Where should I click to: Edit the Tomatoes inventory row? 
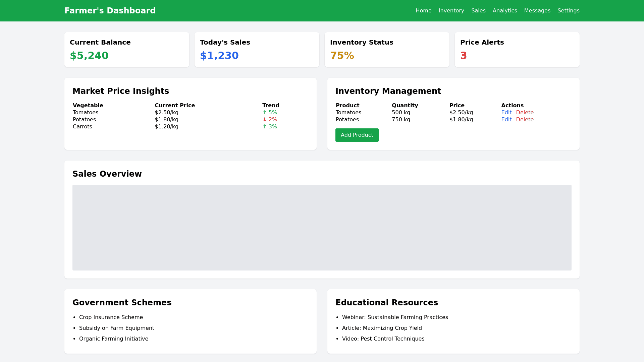[506, 113]
